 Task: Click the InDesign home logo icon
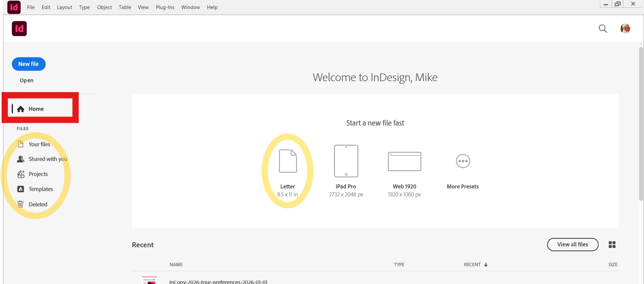pos(19,29)
